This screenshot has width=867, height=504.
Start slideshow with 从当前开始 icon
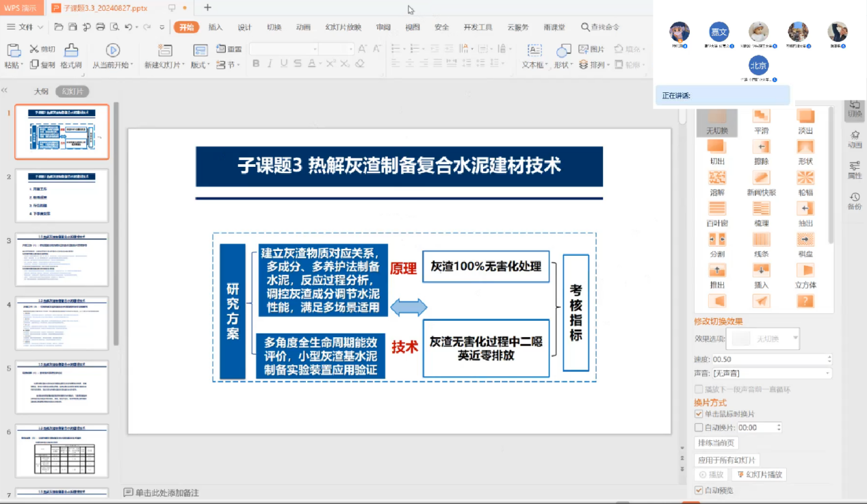[x=113, y=51]
